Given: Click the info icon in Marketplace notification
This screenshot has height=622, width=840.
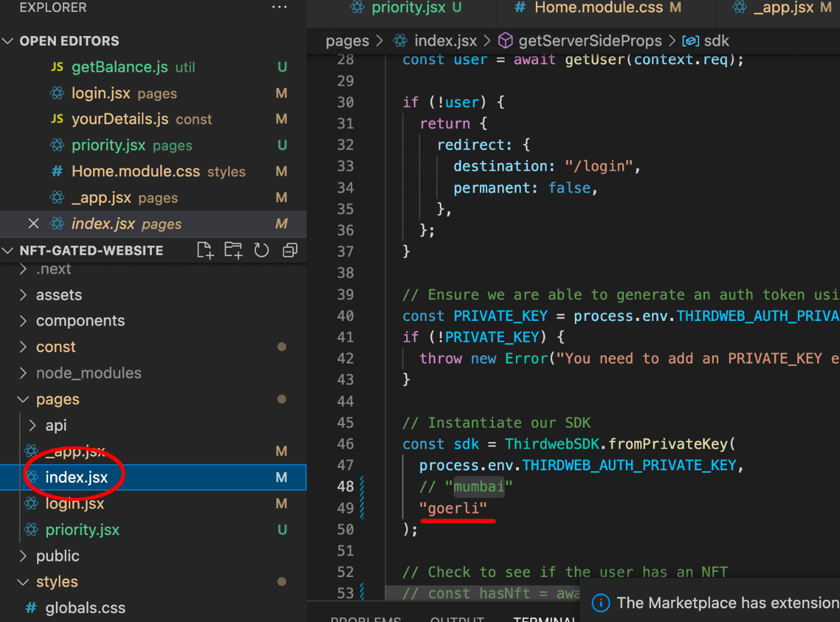Looking at the screenshot, I should (601, 603).
